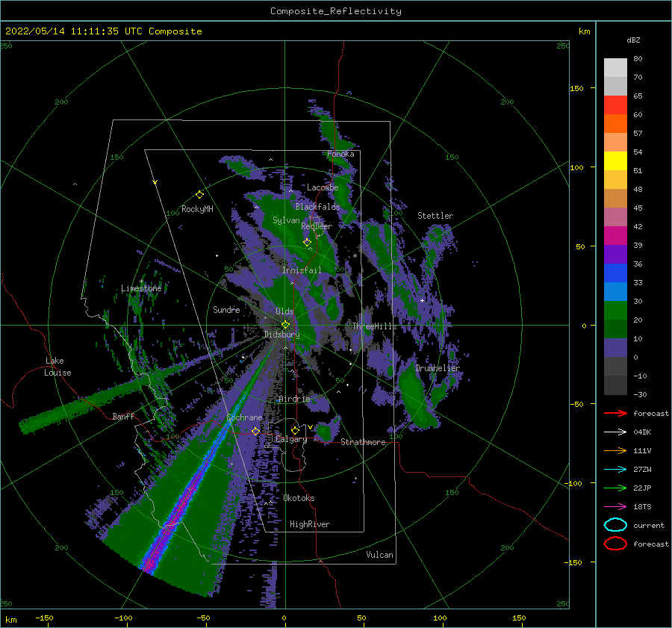Click the orange 111V arrow icon
The height and width of the screenshot is (628, 672).
(x=615, y=450)
